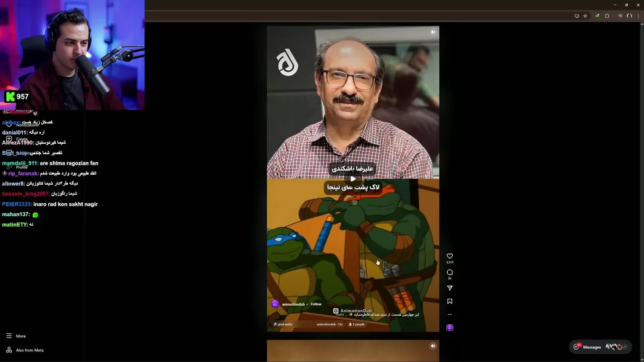Open the Create sidebar item
644x362 pixels.
(x=17, y=139)
